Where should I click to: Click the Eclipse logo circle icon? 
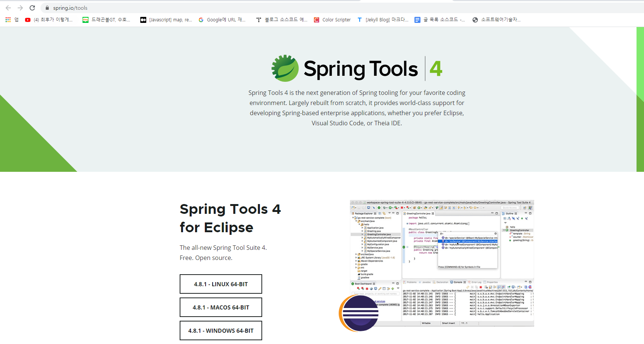359,313
